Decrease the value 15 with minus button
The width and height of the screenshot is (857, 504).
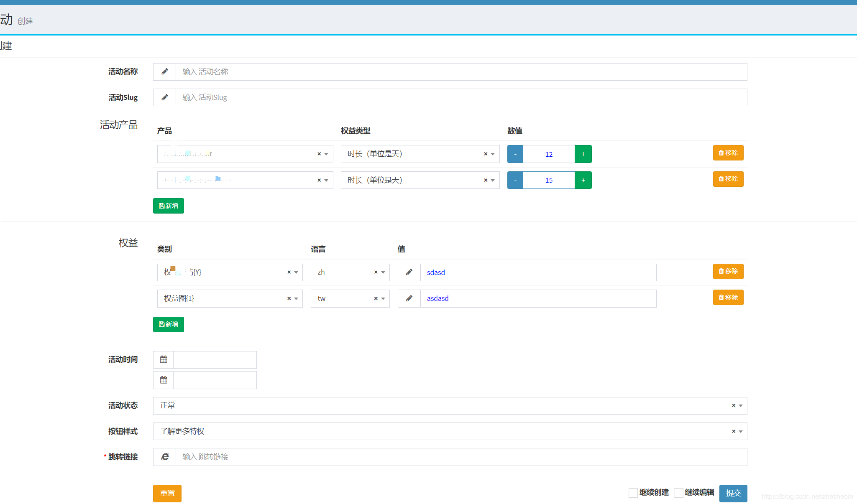pyautogui.click(x=515, y=180)
